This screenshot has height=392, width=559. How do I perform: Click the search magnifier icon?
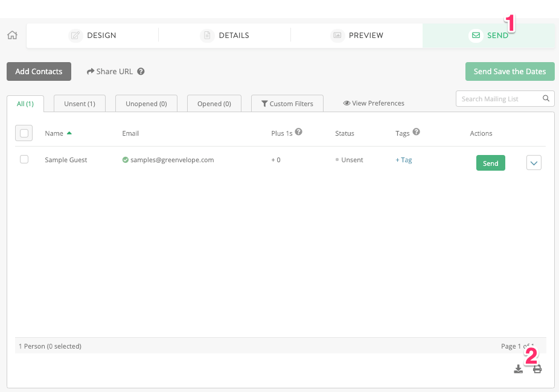pos(546,98)
